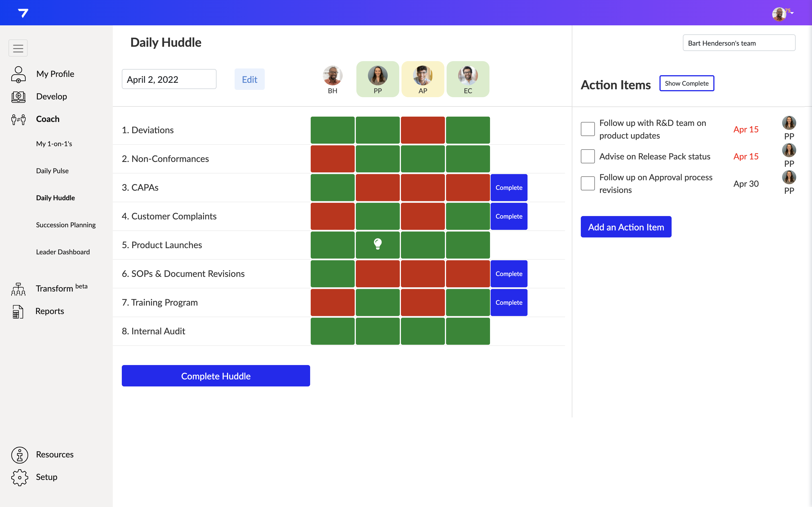
Task: Open Setup gear icon
Action: tap(19, 477)
